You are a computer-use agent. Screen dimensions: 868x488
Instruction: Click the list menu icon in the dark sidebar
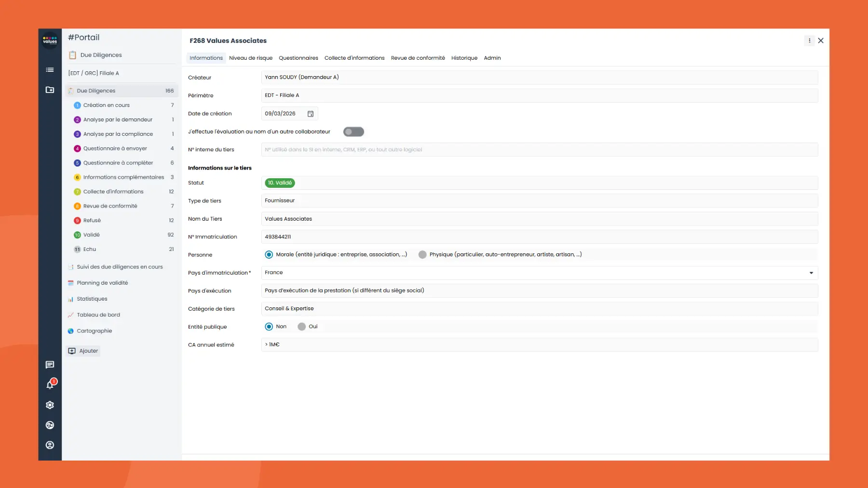point(50,70)
